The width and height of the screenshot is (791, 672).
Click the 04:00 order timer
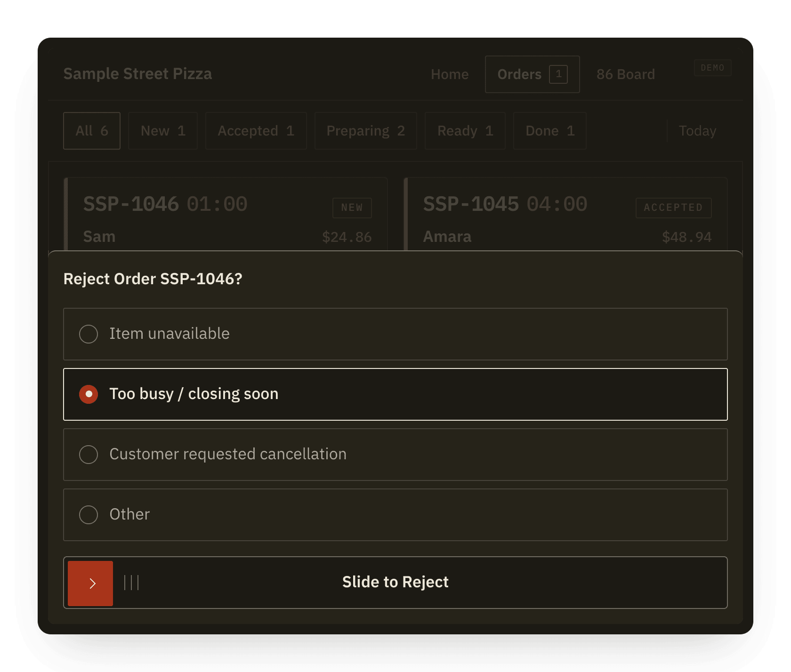tap(557, 204)
